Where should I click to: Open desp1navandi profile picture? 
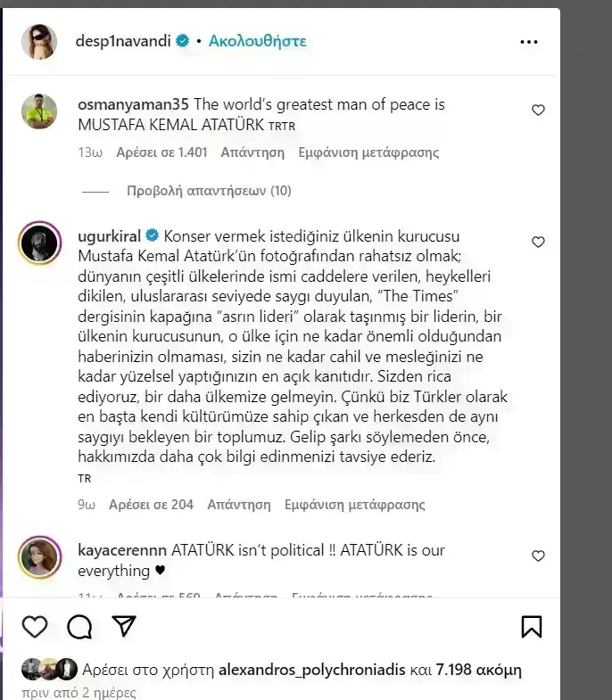[x=39, y=42]
